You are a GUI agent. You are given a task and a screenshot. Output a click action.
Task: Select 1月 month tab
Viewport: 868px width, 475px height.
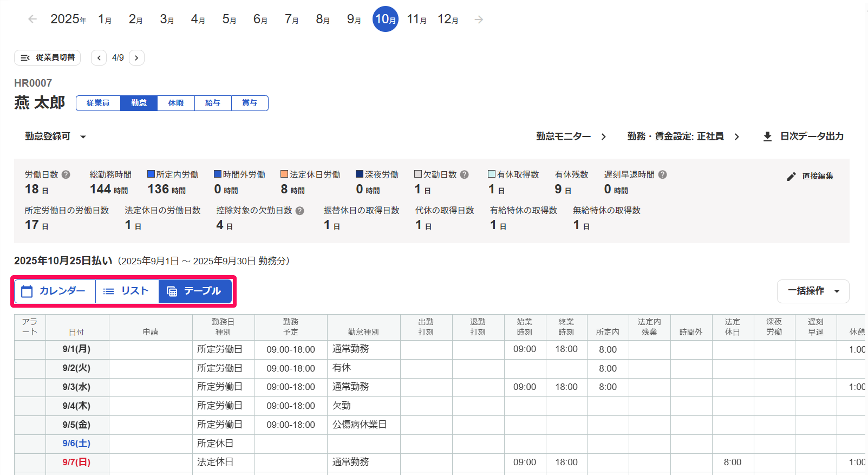tap(105, 19)
